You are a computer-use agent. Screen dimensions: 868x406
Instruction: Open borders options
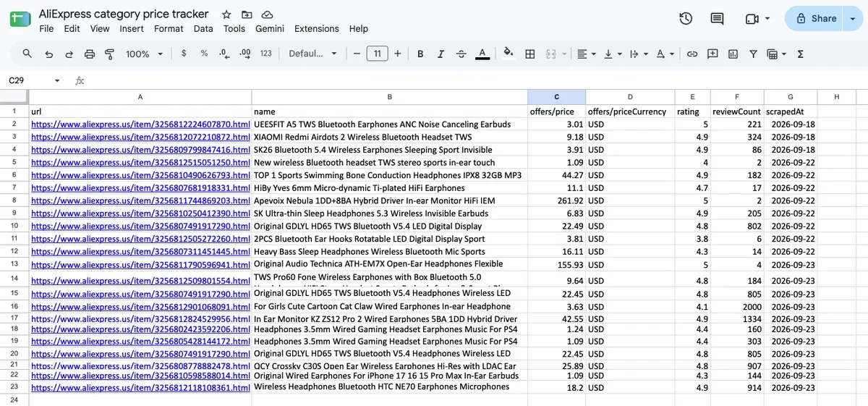(x=529, y=54)
